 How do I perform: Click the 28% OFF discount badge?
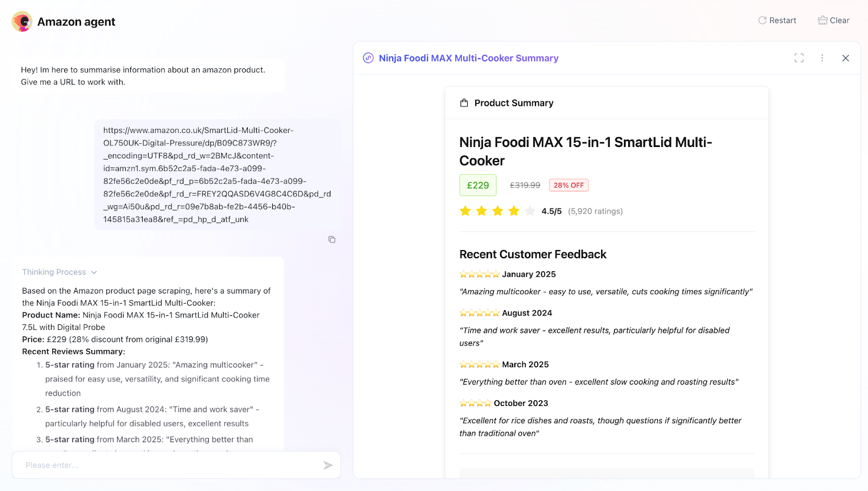point(569,185)
